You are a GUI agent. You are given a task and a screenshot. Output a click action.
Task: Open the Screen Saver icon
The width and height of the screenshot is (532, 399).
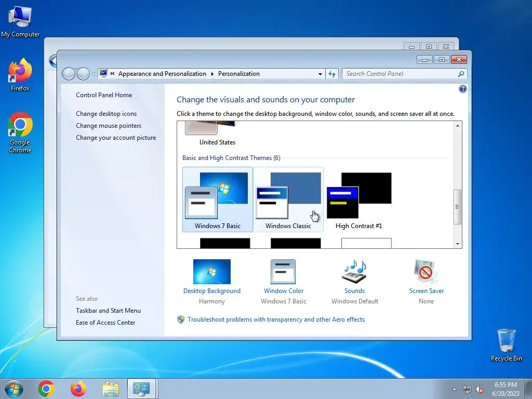[x=426, y=271]
